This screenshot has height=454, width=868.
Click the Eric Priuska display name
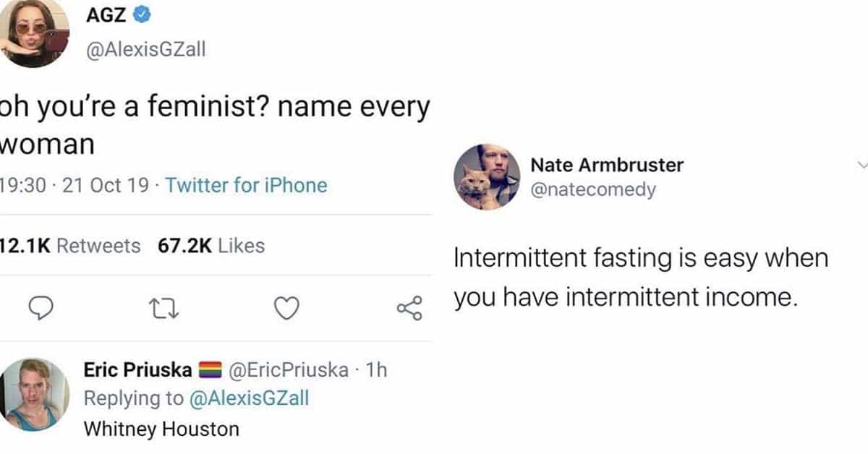click(x=138, y=370)
